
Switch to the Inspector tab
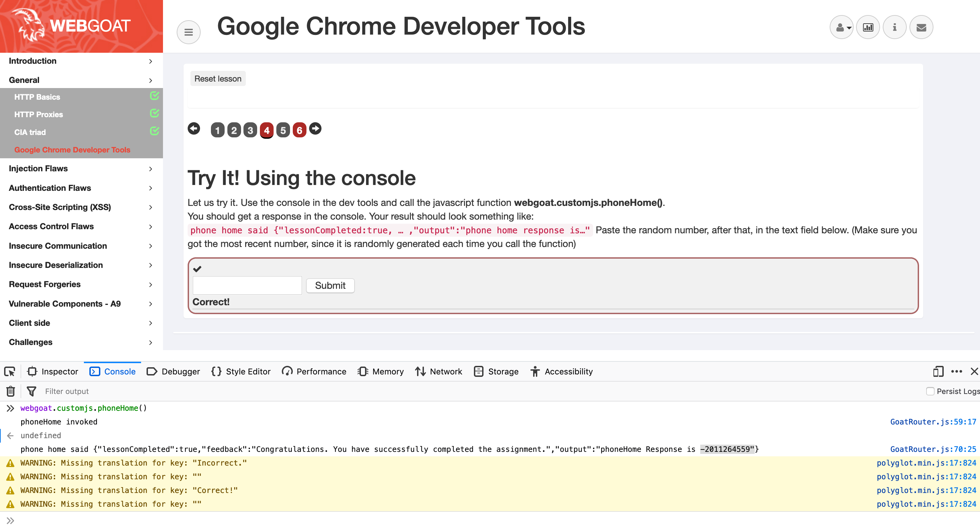(52, 371)
